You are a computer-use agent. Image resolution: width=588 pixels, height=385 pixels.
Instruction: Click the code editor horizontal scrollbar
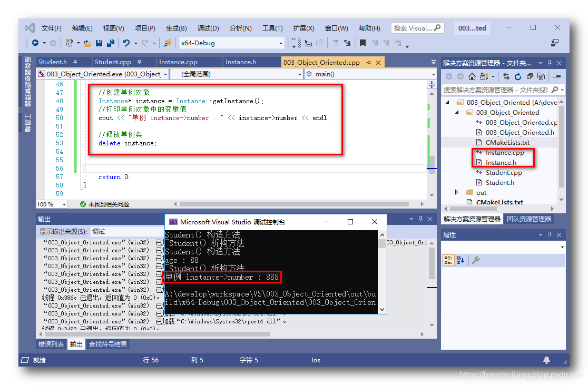pyautogui.click(x=294, y=204)
